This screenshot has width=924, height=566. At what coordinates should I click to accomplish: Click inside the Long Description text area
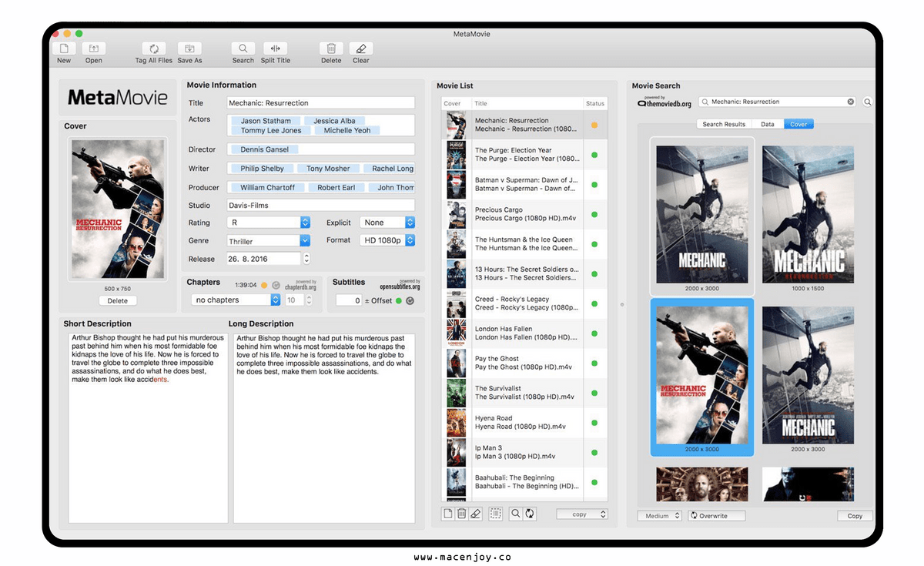pos(324,428)
